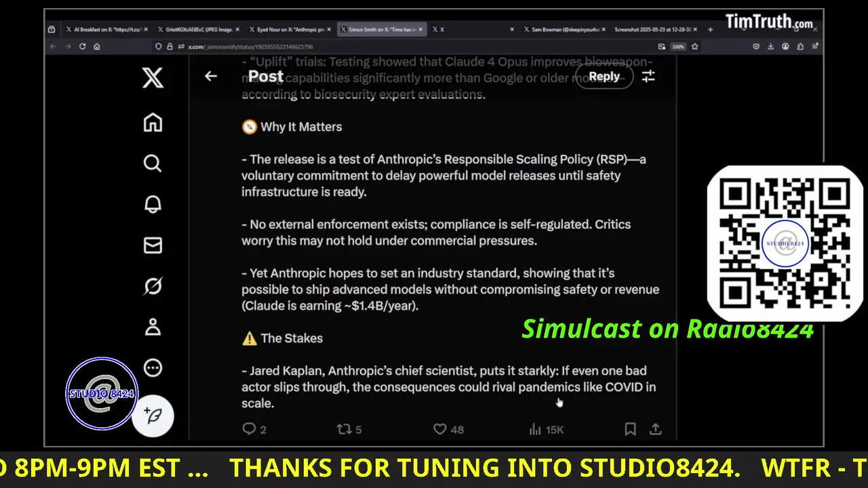This screenshot has height=488, width=868.
Task: Share the post via the share icon
Action: [x=656, y=429]
